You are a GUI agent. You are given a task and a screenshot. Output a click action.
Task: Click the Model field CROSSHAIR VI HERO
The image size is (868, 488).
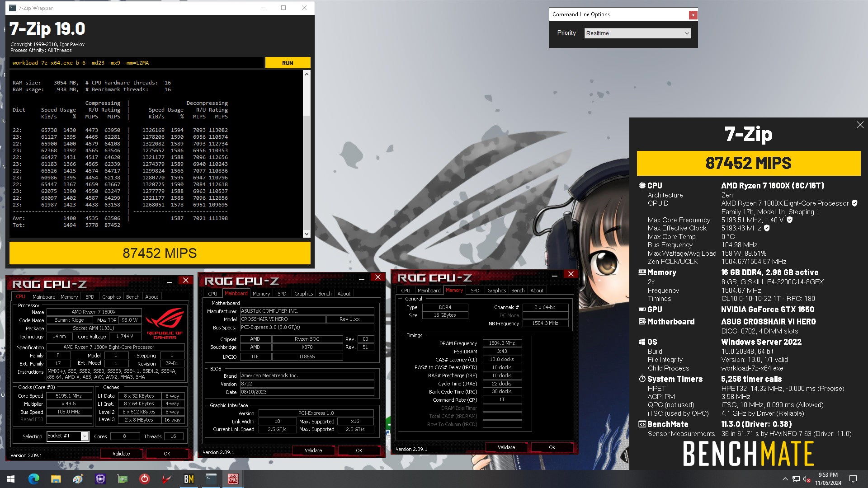point(283,319)
